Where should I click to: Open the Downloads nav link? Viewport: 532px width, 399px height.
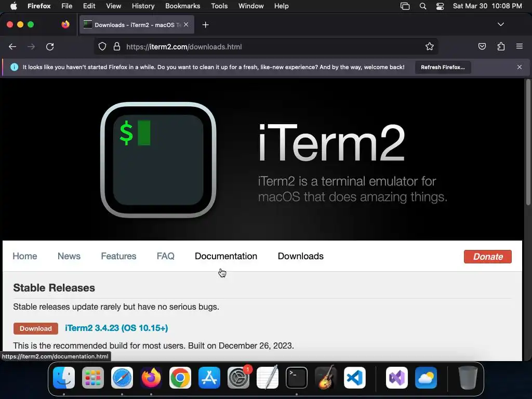301,256
